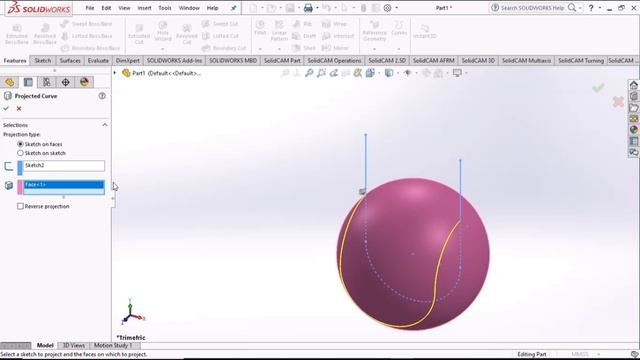Open the Help question mark dropdown arrow
This screenshot has width=640, height=360.
coord(600,8)
